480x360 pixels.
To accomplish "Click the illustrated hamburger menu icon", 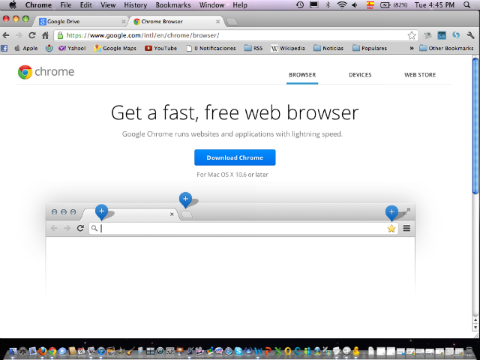I will point(407,228).
